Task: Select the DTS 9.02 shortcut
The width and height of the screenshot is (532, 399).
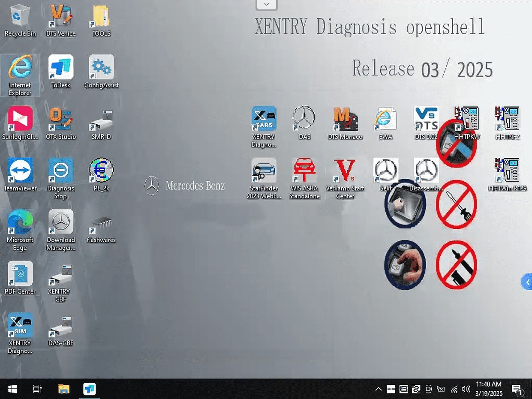Action: [426, 123]
